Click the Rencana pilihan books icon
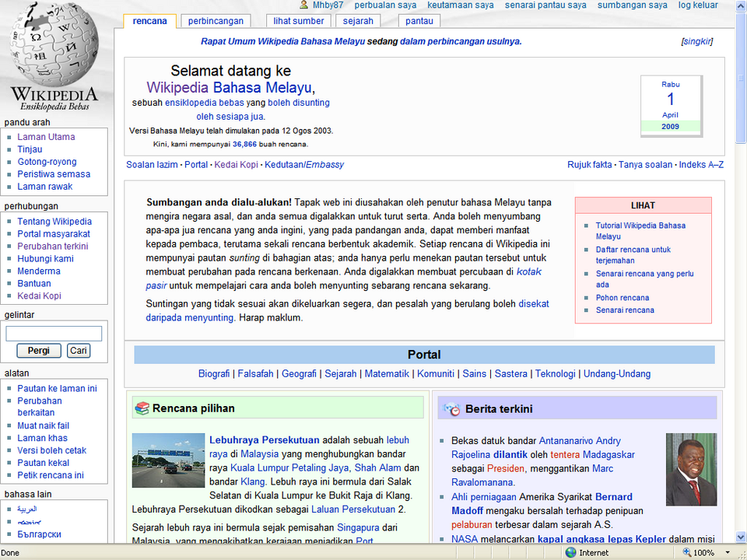The width and height of the screenshot is (747, 560). pyautogui.click(x=142, y=408)
